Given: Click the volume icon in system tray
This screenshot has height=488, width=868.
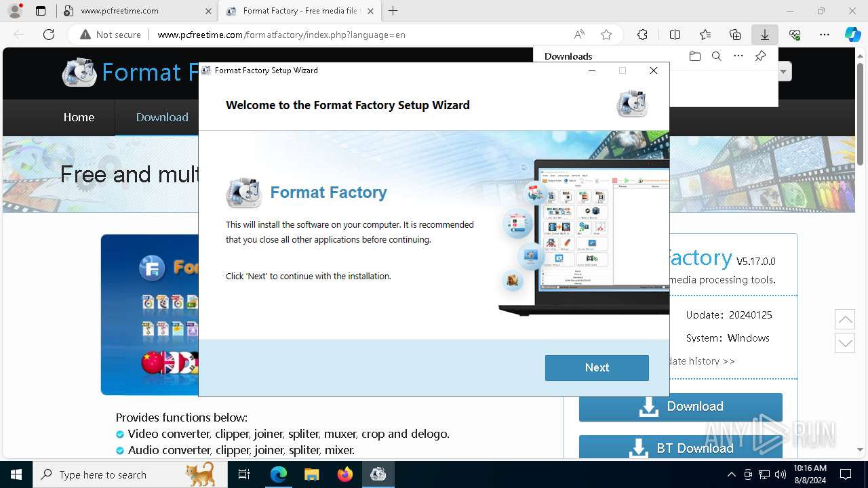Looking at the screenshot, I should pyautogui.click(x=780, y=474).
